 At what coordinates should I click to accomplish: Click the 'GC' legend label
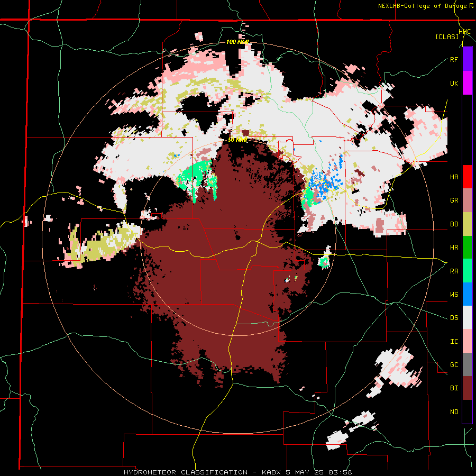454,365
